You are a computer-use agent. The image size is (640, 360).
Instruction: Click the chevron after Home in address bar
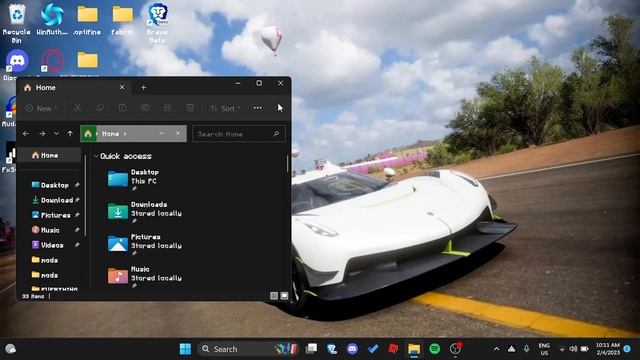(125, 134)
